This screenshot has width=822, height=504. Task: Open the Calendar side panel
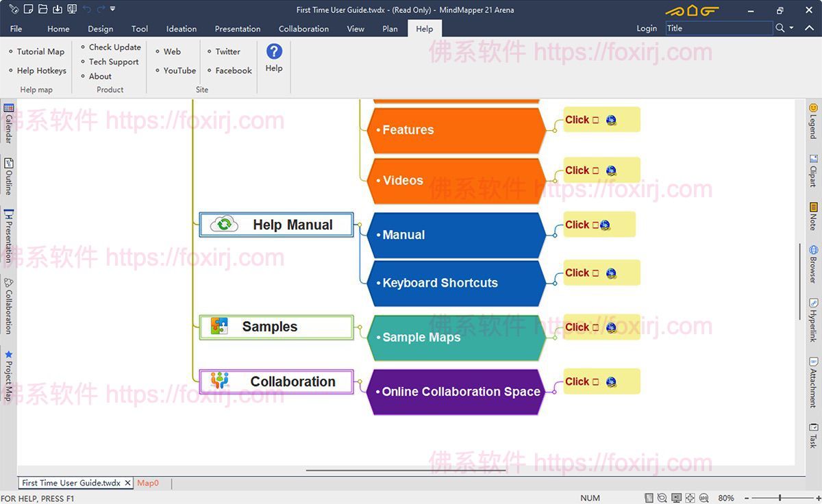[8, 123]
